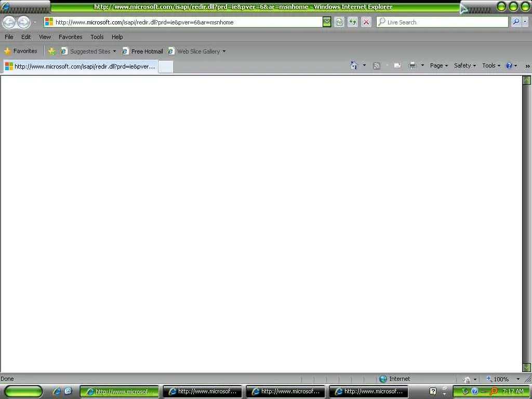Click the Home house icon
Image resolution: width=532 pixels, height=399 pixels.
pos(354,65)
